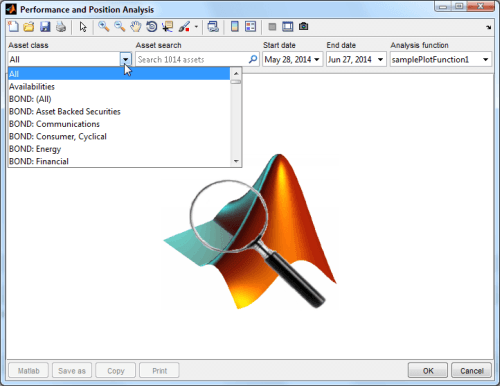This screenshot has height=386, width=500.
Task: Choose 'Availabilities' from the list
Action: point(119,87)
